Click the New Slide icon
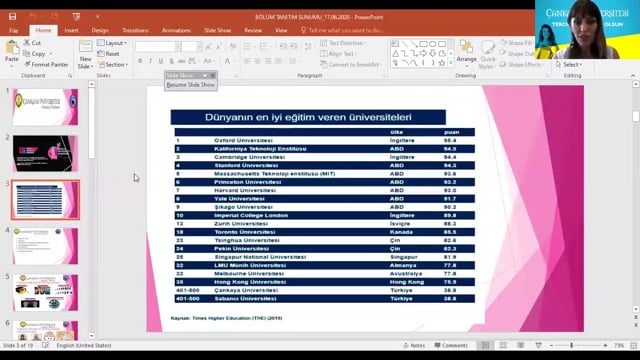640x360 pixels. coord(85,47)
